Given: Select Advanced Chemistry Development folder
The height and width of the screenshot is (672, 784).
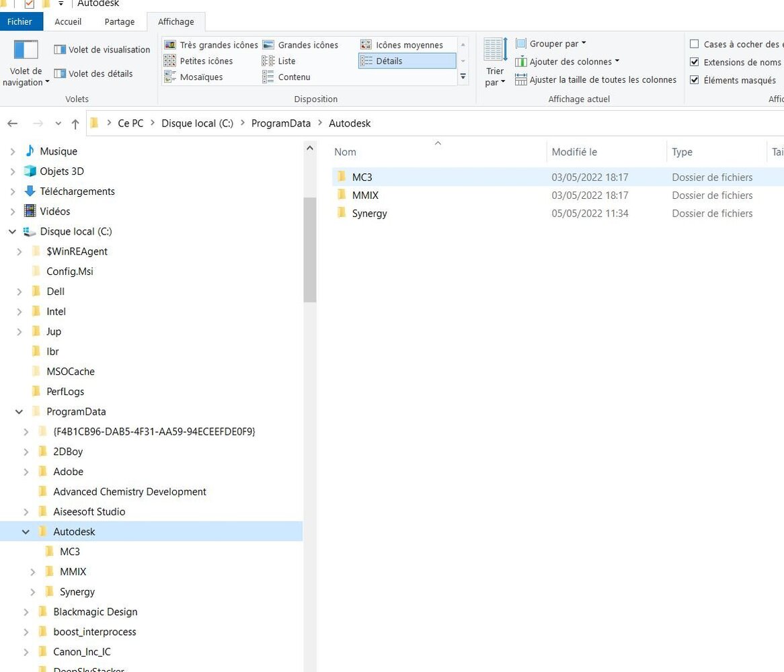Looking at the screenshot, I should [x=130, y=492].
